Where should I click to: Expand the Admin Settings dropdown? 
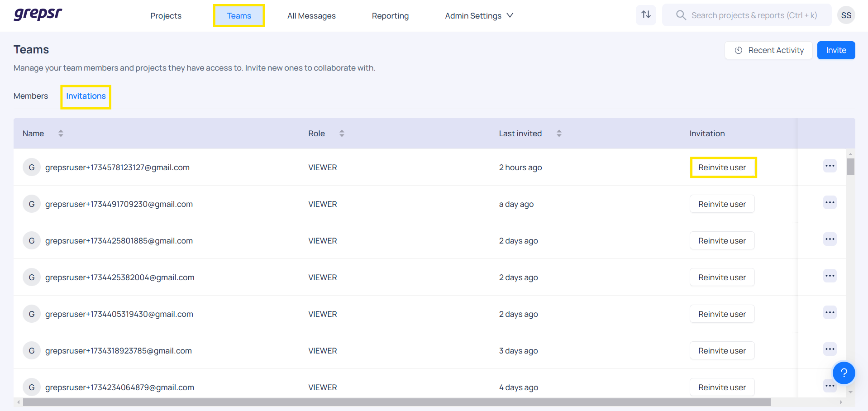(x=479, y=16)
